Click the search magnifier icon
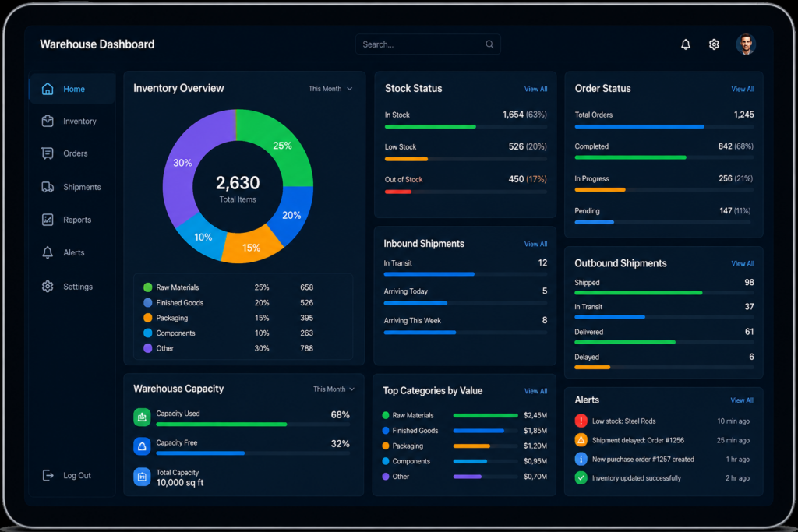 pos(489,44)
